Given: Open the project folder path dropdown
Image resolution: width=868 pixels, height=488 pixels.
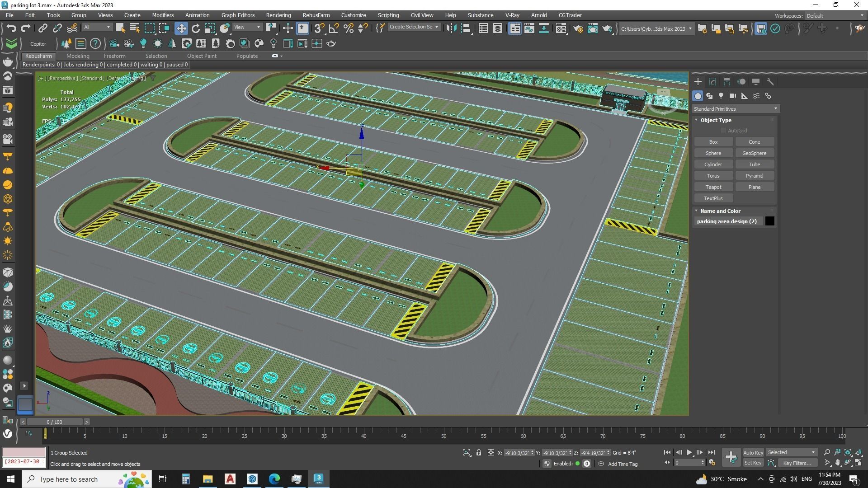Looking at the screenshot, I should [656, 28].
